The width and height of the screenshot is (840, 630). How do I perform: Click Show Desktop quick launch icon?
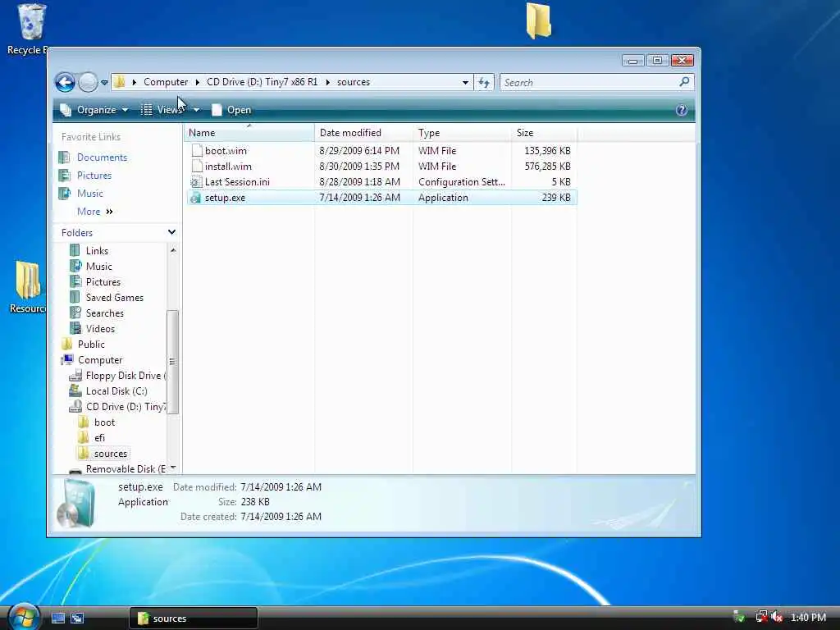point(58,618)
